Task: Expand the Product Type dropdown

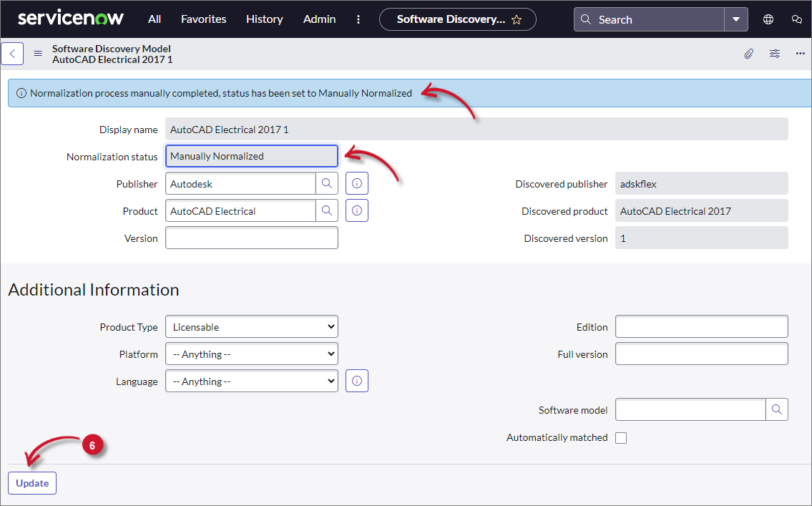Action: click(252, 327)
